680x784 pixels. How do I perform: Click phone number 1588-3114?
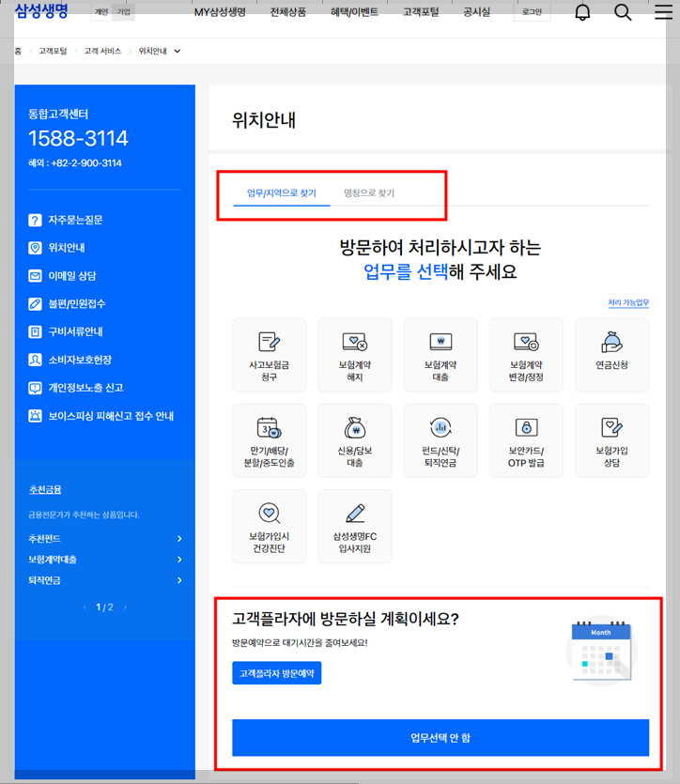(78, 139)
